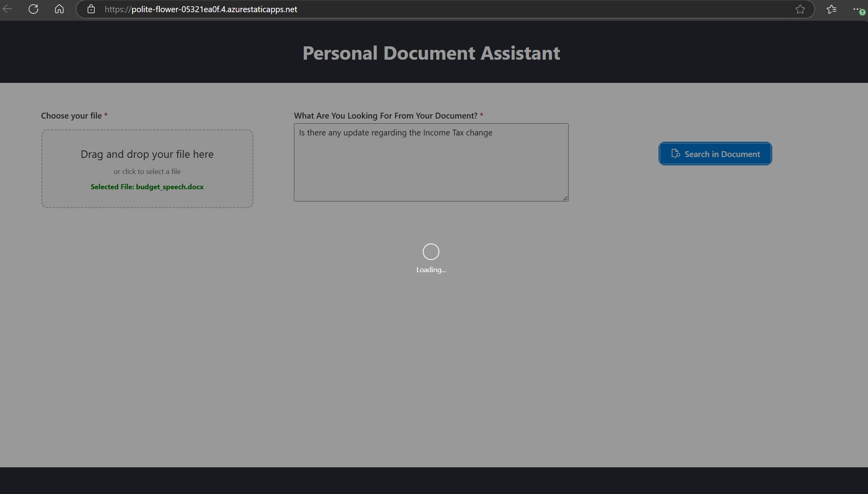This screenshot has height=494, width=868.
Task: Click 'What Are You Looking For' label
Action: [385, 116]
